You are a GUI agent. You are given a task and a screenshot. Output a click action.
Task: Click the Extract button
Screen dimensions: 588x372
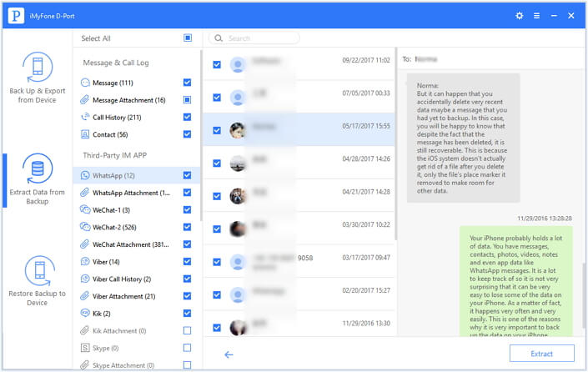(541, 354)
